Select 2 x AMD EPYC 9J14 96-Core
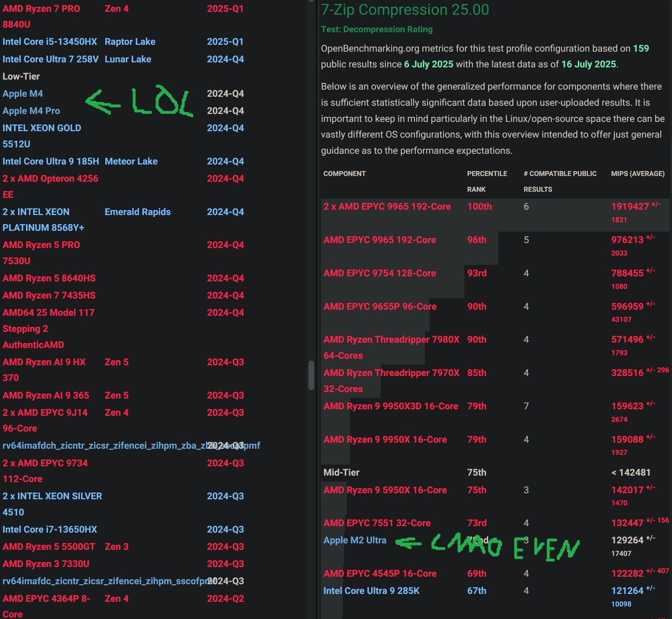This screenshot has width=672, height=619. coord(45,420)
